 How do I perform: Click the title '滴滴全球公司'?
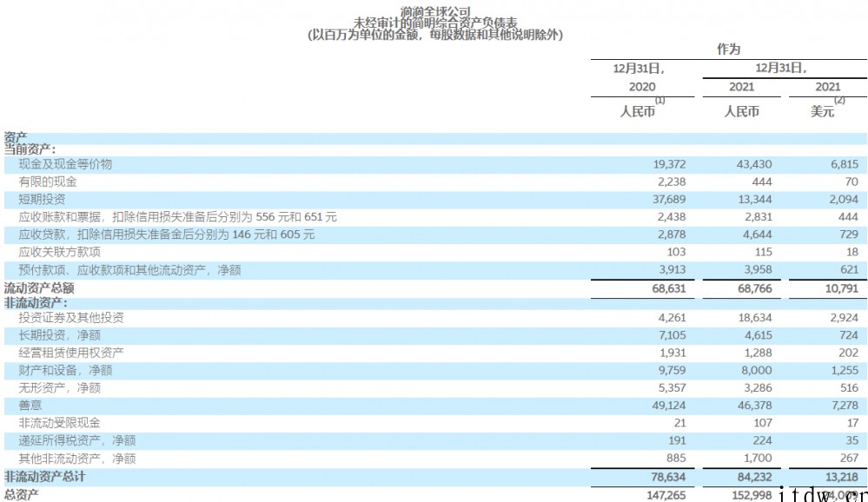point(435,11)
